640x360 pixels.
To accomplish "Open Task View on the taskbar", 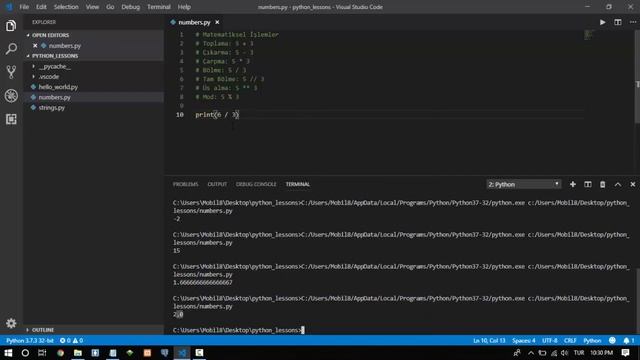I will tap(42, 353).
